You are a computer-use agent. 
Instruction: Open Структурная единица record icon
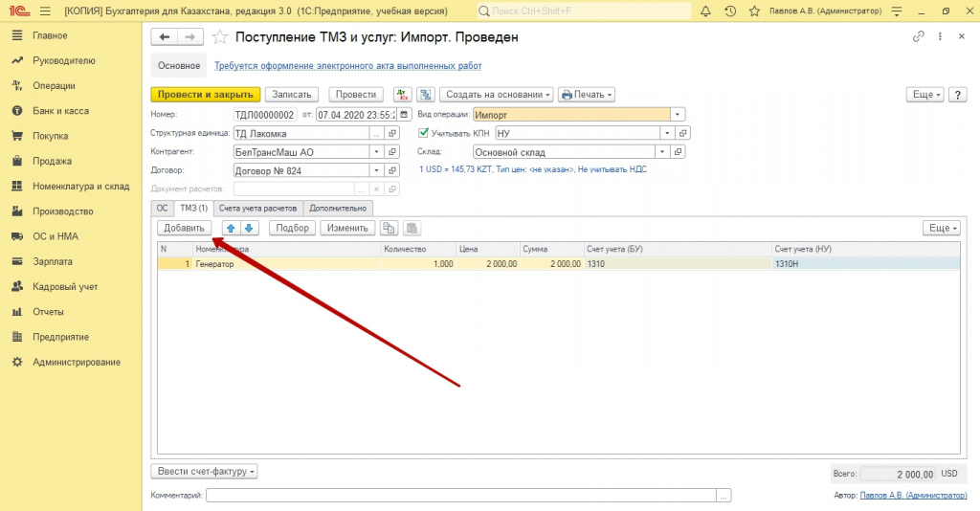point(391,133)
